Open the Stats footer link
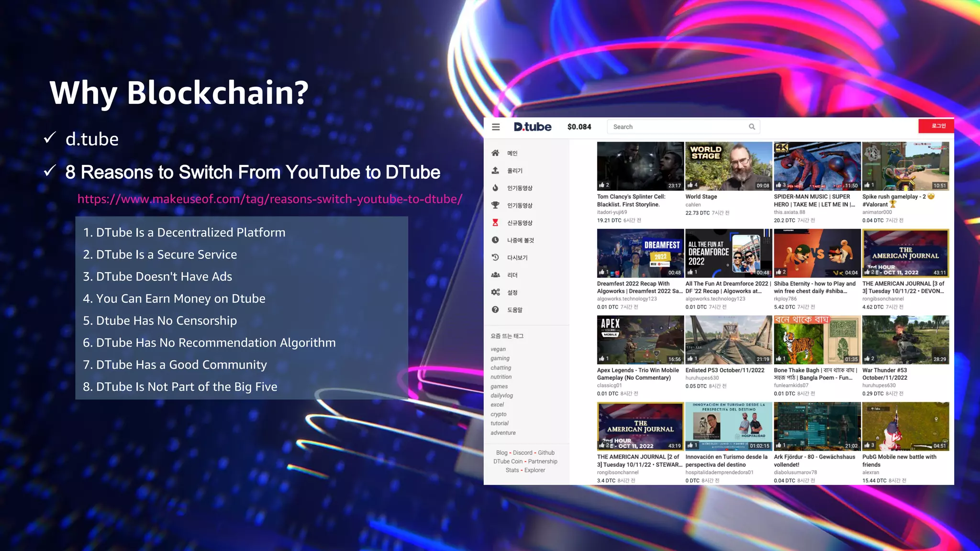Viewport: 980px width, 551px height. point(512,470)
